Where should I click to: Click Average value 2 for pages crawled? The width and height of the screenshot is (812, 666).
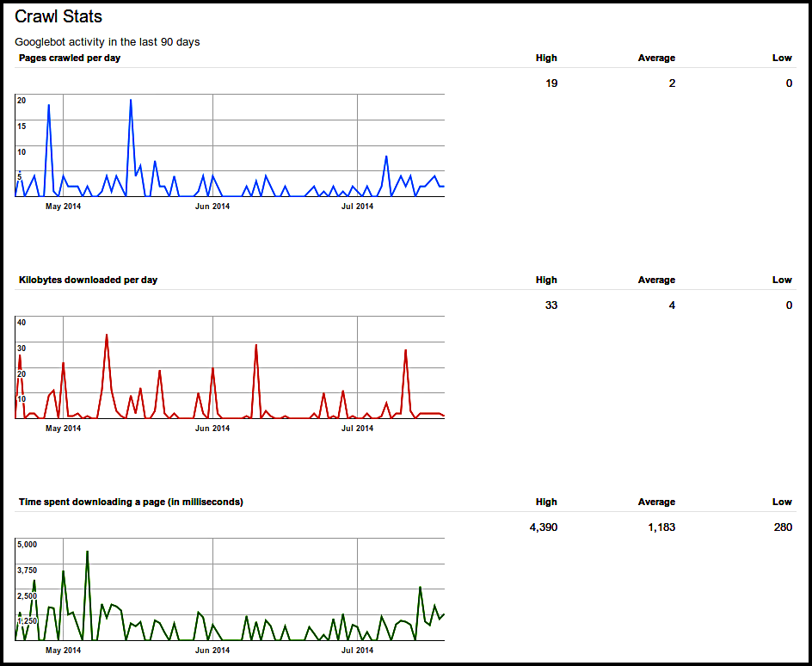point(672,83)
